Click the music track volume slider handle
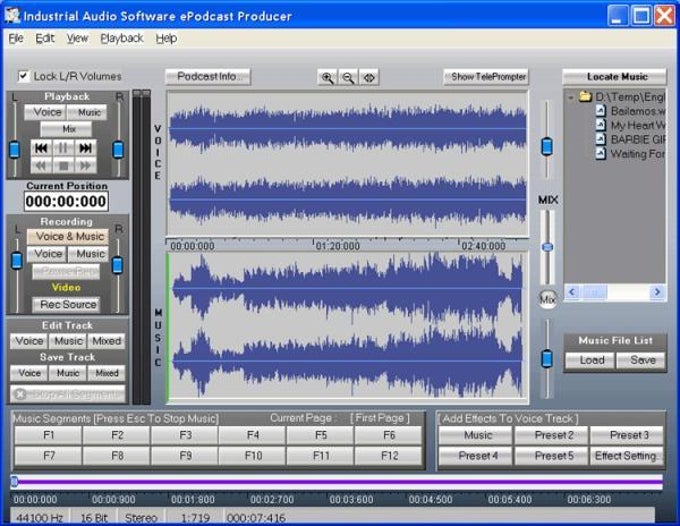The image size is (680, 526). [547, 359]
